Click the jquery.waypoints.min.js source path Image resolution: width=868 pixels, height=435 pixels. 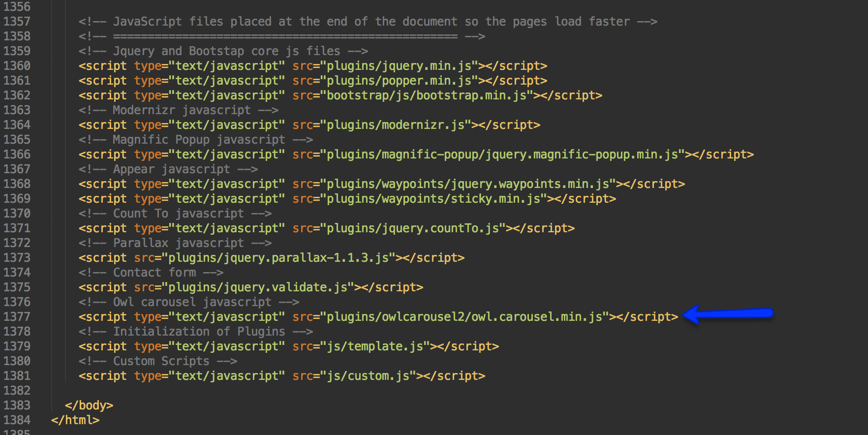[x=468, y=184]
